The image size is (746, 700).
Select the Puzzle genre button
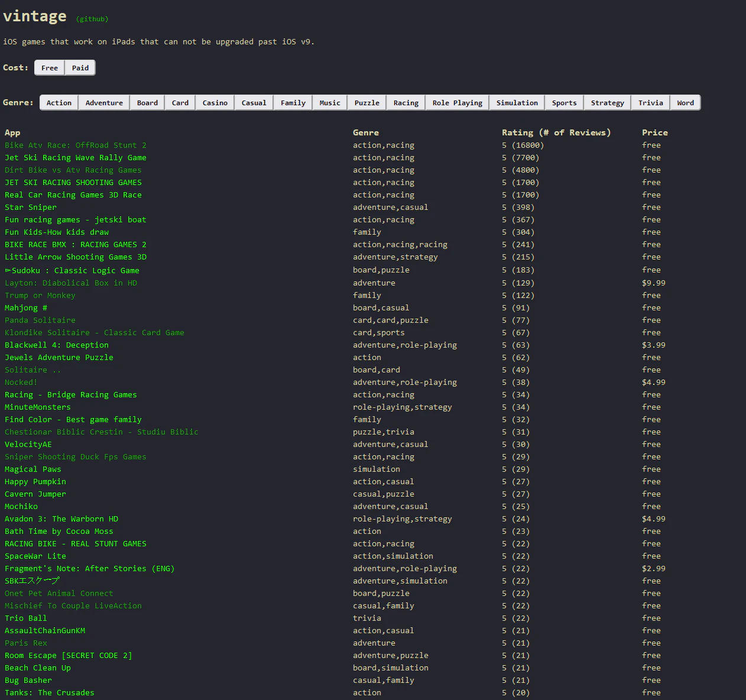tap(367, 103)
